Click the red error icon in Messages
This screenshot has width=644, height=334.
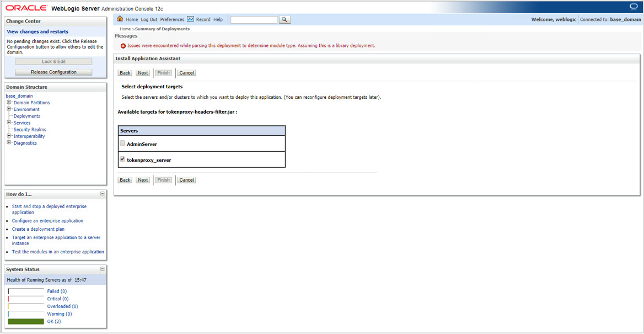123,46
